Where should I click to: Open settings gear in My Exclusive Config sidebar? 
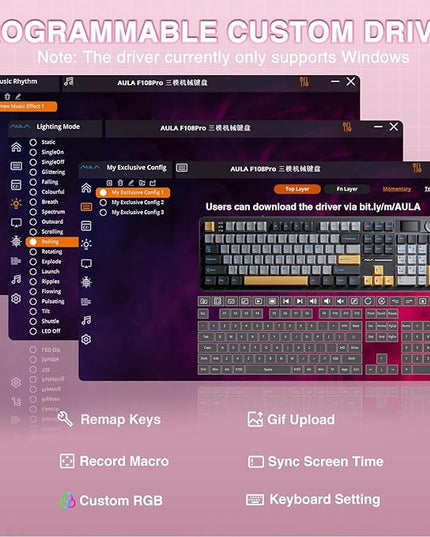coord(86,339)
